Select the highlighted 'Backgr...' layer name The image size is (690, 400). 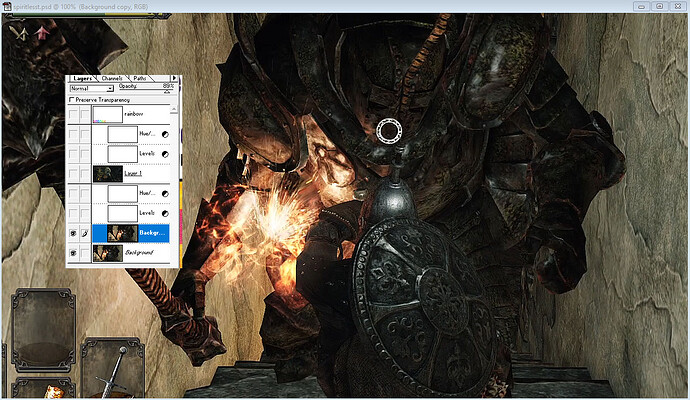[x=152, y=233]
